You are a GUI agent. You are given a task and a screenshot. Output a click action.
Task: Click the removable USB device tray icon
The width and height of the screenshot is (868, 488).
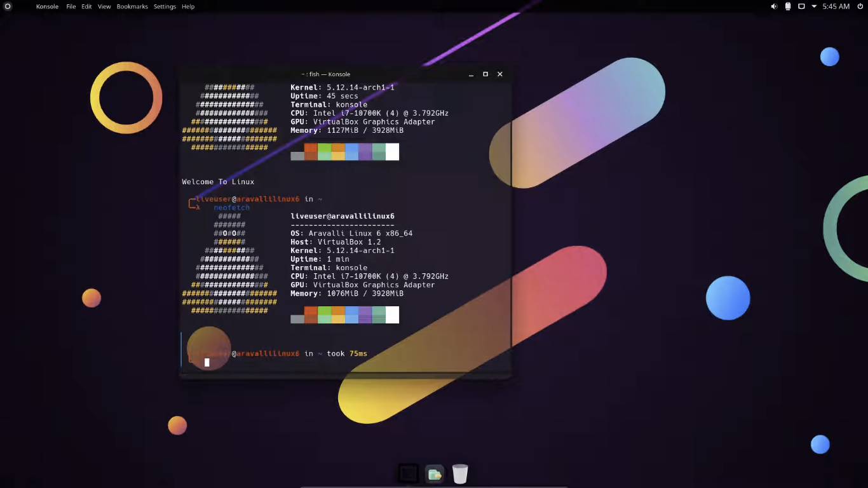click(788, 6)
